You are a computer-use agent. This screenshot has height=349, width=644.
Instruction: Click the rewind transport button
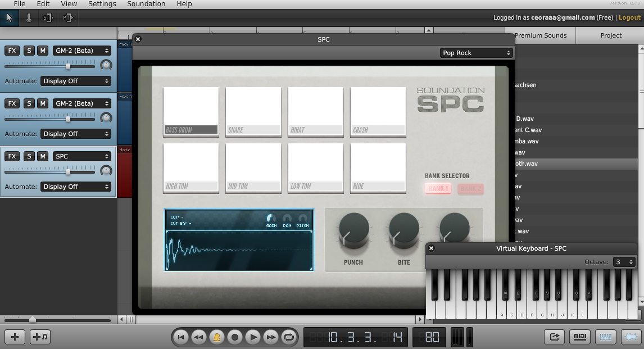point(198,338)
